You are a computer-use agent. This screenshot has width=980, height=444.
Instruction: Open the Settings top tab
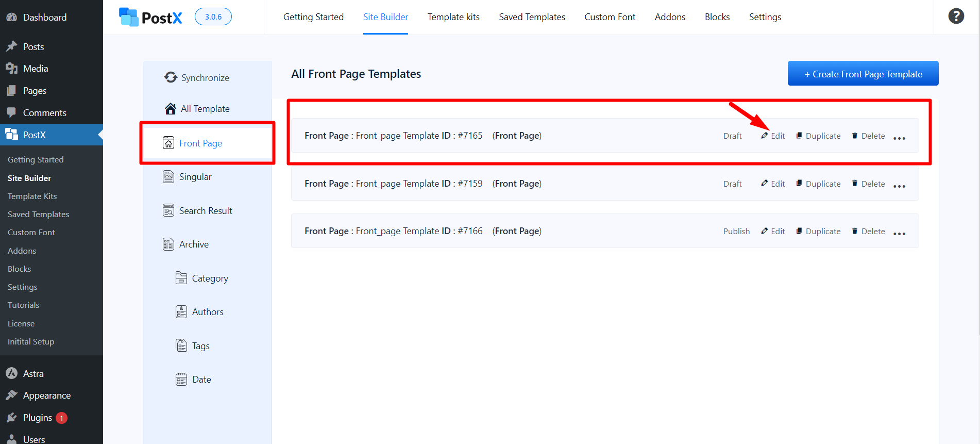point(765,17)
